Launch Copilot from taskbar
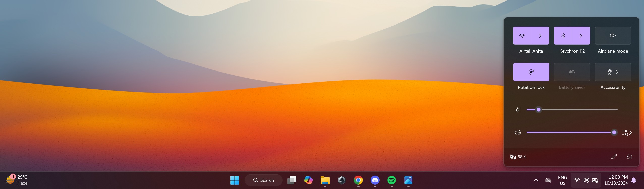The height and width of the screenshot is (189, 644). point(308,180)
